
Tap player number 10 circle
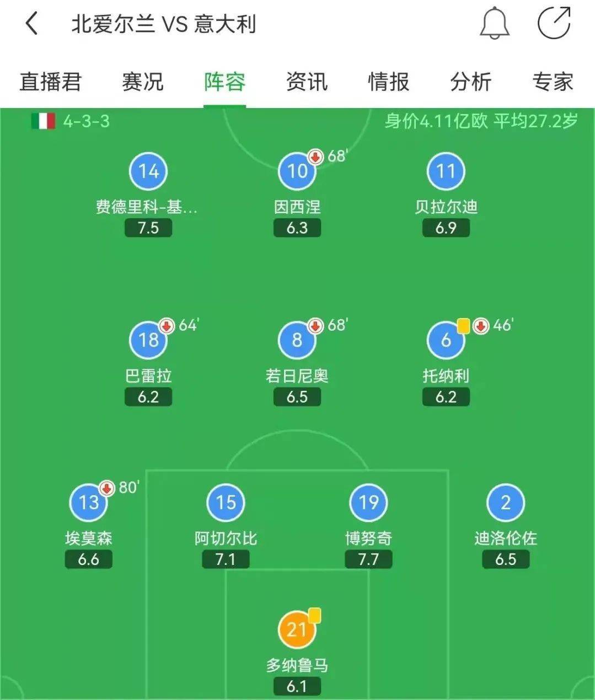tap(297, 171)
